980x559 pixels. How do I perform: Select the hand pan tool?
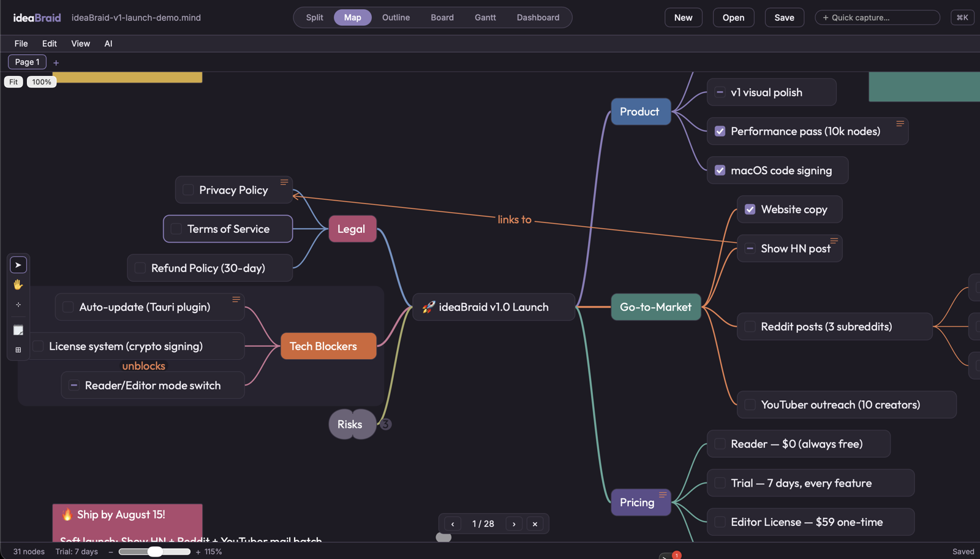pyautogui.click(x=18, y=284)
